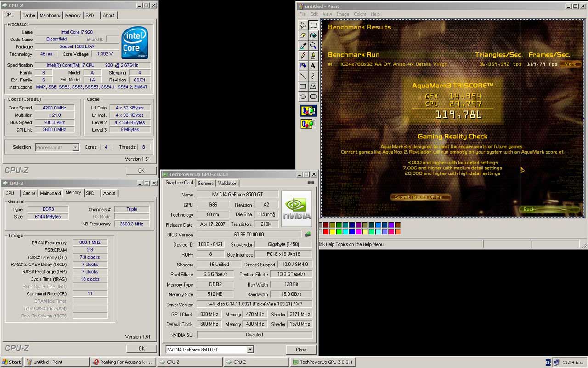This screenshot has height=368, width=588.
Task: Open the Validation tab in GPU-Z
Action: pyautogui.click(x=227, y=184)
